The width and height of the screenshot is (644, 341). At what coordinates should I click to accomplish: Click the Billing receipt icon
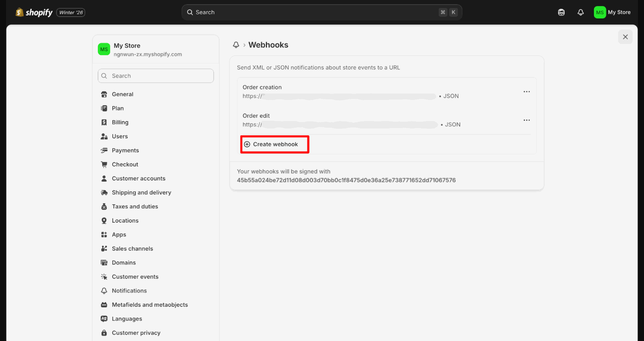coord(104,122)
